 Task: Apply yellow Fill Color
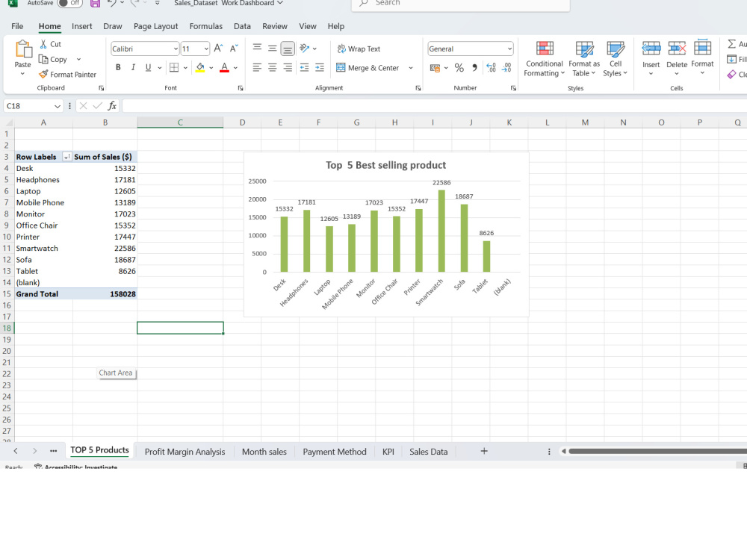click(200, 68)
